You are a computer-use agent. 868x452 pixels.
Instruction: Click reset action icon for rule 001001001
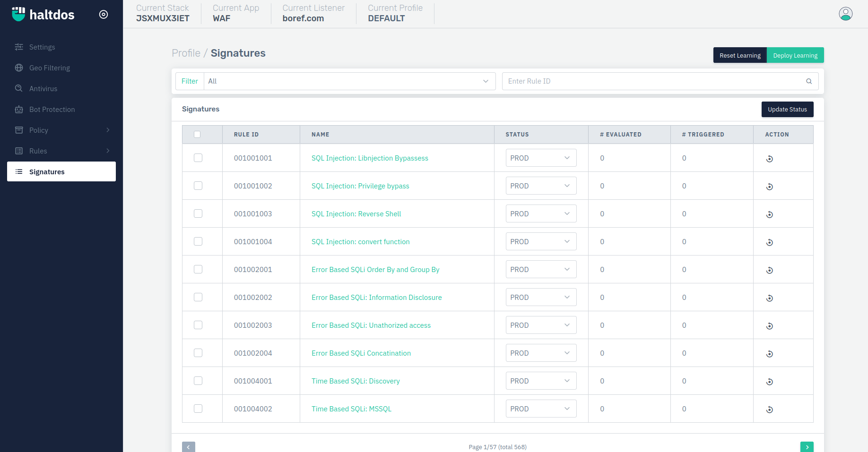pyautogui.click(x=769, y=159)
